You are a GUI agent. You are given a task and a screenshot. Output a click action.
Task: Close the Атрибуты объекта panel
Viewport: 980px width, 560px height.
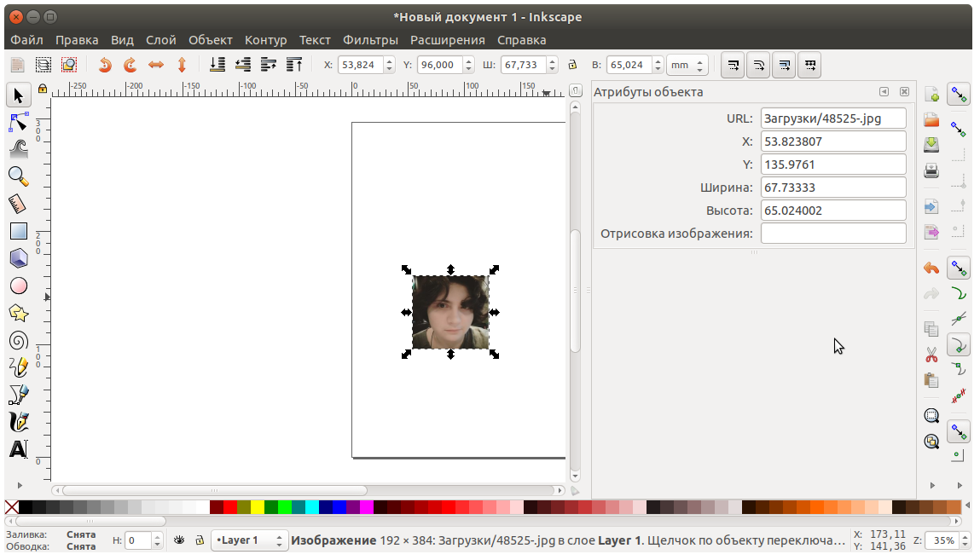coord(904,92)
